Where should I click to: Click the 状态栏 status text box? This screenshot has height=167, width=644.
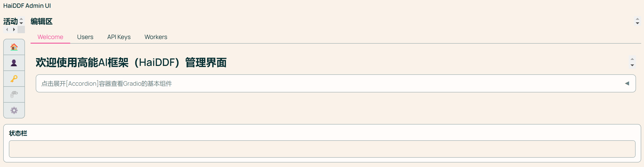(x=322, y=149)
